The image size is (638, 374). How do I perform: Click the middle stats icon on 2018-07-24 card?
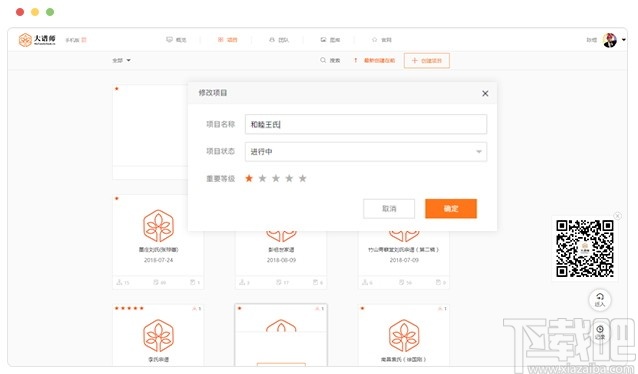(x=156, y=282)
